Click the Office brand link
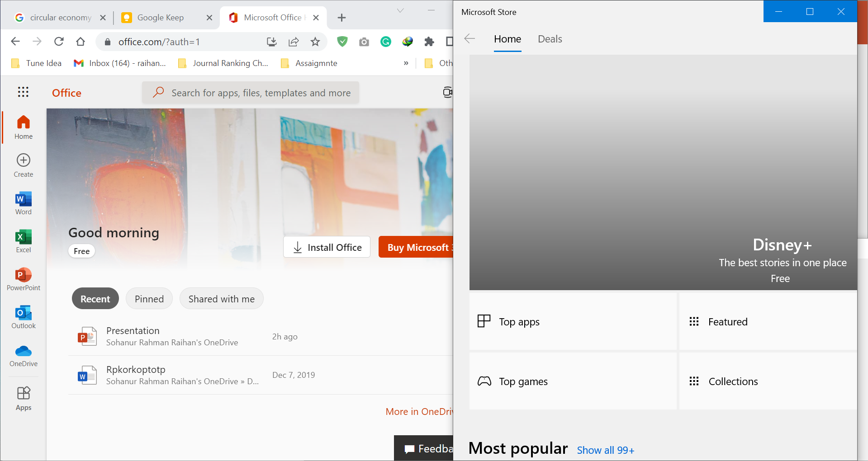The image size is (868, 461). click(x=67, y=93)
